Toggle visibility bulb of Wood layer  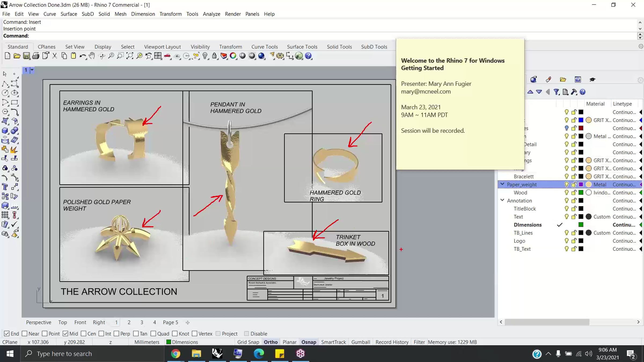pyautogui.click(x=566, y=193)
